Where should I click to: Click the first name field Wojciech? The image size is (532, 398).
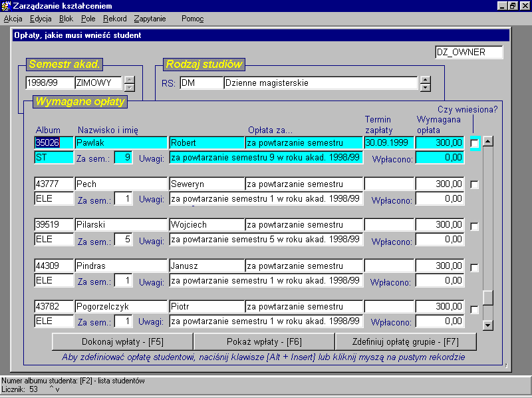click(x=207, y=224)
